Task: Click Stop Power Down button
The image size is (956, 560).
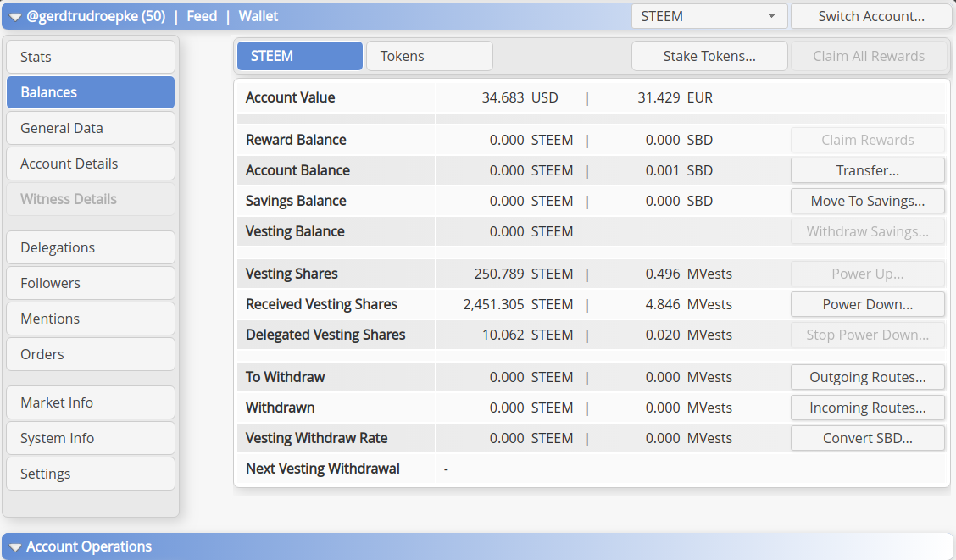Action: tap(868, 335)
